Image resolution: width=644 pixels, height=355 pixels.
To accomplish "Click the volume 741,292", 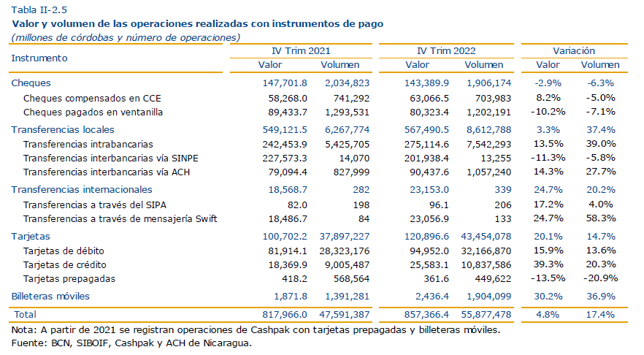I will (x=351, y=98).
